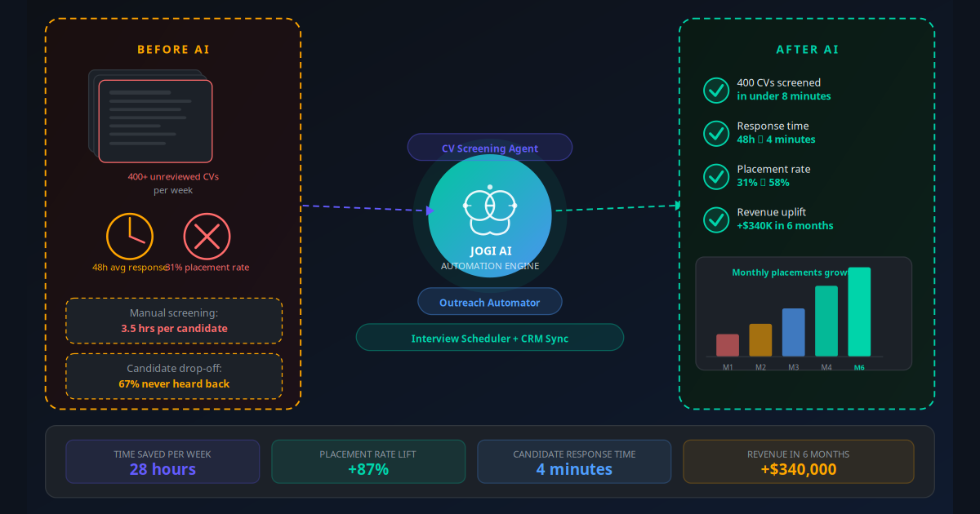Click the teal M4 chart bar
The width and height of the screenshot is (980, 514).
tap(826, 321)
